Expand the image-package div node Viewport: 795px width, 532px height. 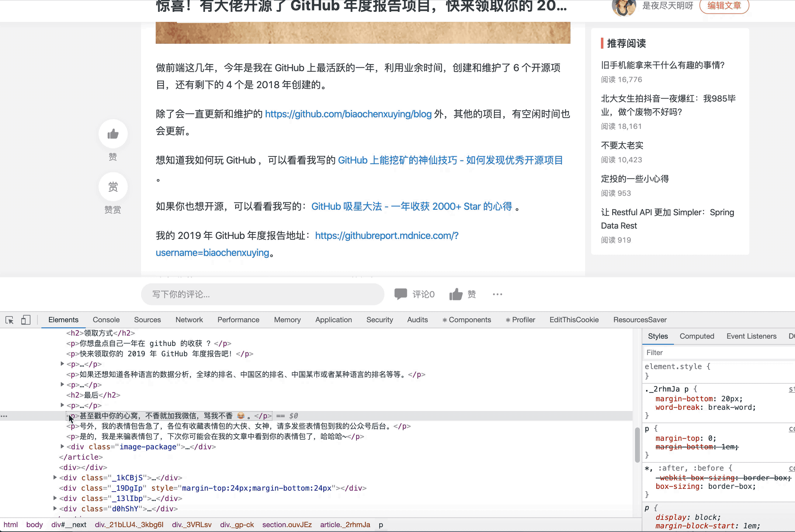(x=62, y=447)
